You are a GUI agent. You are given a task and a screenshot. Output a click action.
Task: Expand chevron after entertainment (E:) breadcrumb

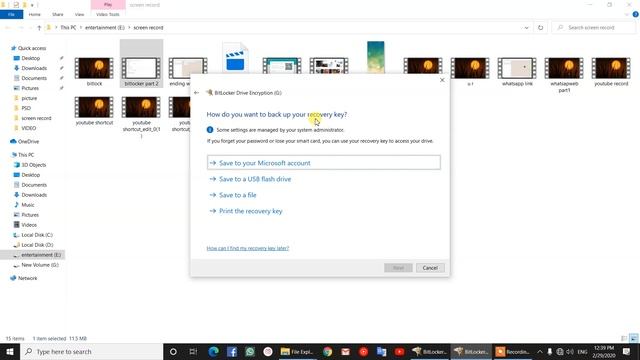[x=129, y=27]
